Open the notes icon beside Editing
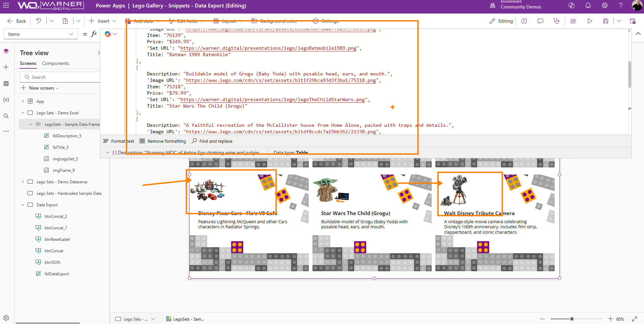The image size is (644, 324). tap(524, 21)
